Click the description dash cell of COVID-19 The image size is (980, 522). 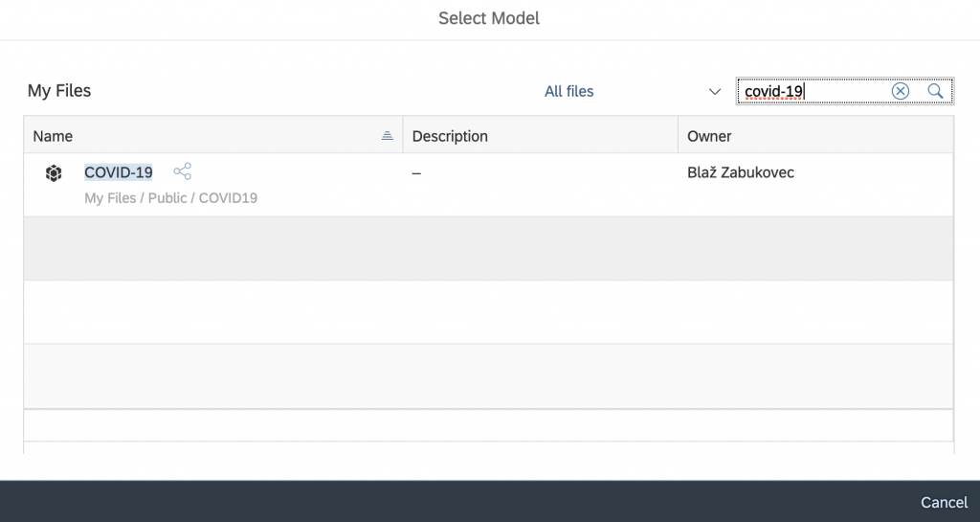coord(540,185)
